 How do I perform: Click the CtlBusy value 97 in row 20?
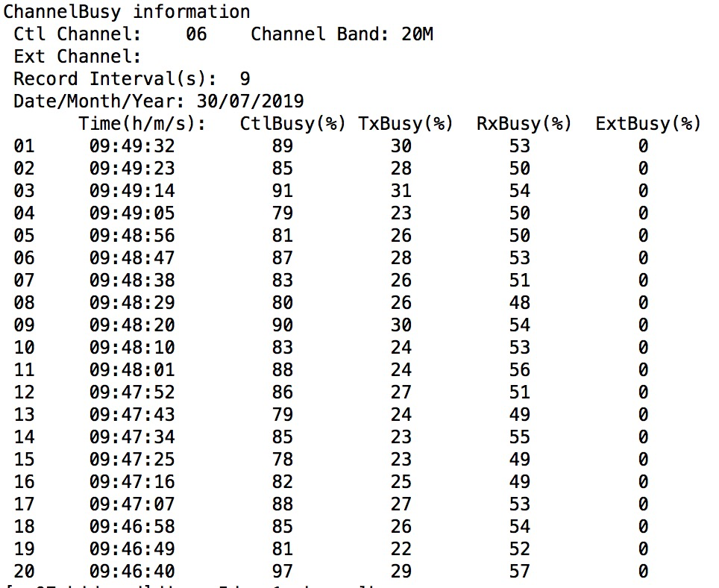[x=283, y=572]
